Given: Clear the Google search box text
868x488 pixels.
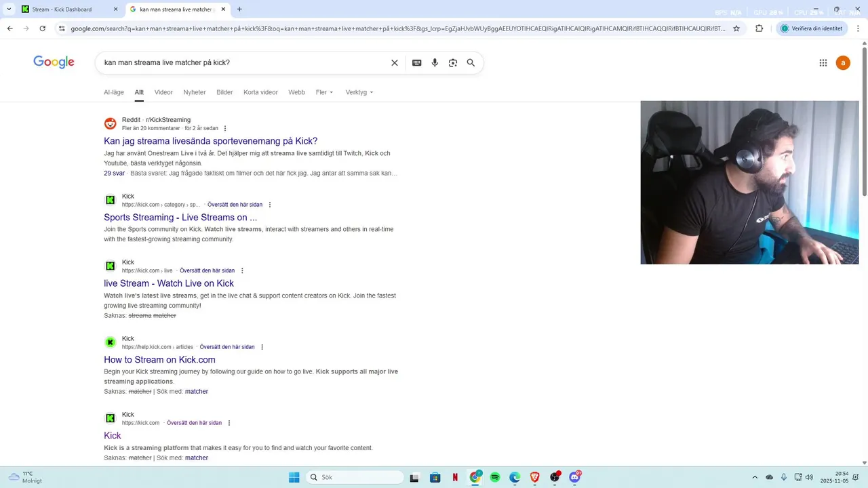Looking at the screenshot, I should tap(395, 62).
